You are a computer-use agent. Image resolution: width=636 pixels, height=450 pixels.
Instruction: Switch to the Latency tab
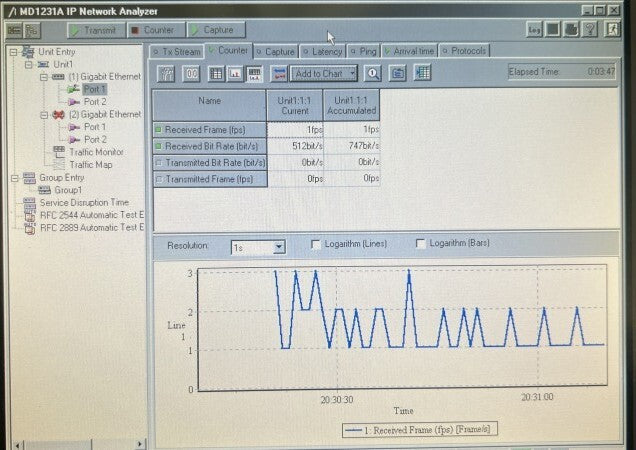pos(323,52)
